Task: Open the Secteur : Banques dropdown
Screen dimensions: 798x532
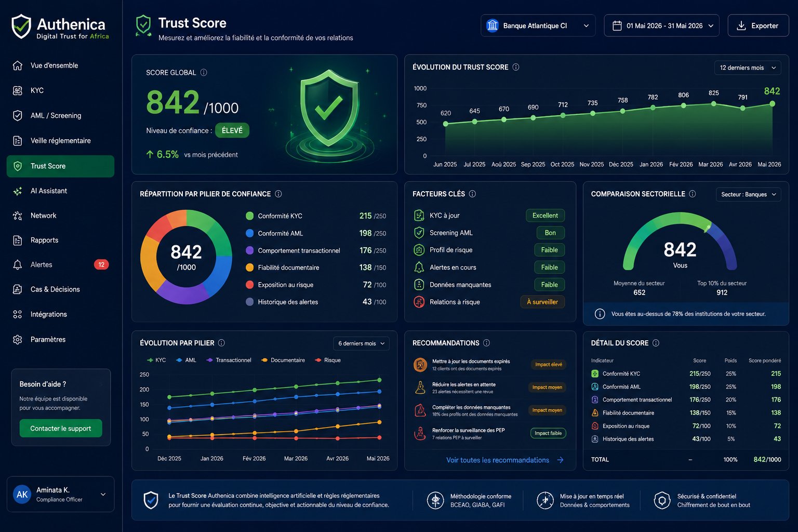Action: [749, 194]
